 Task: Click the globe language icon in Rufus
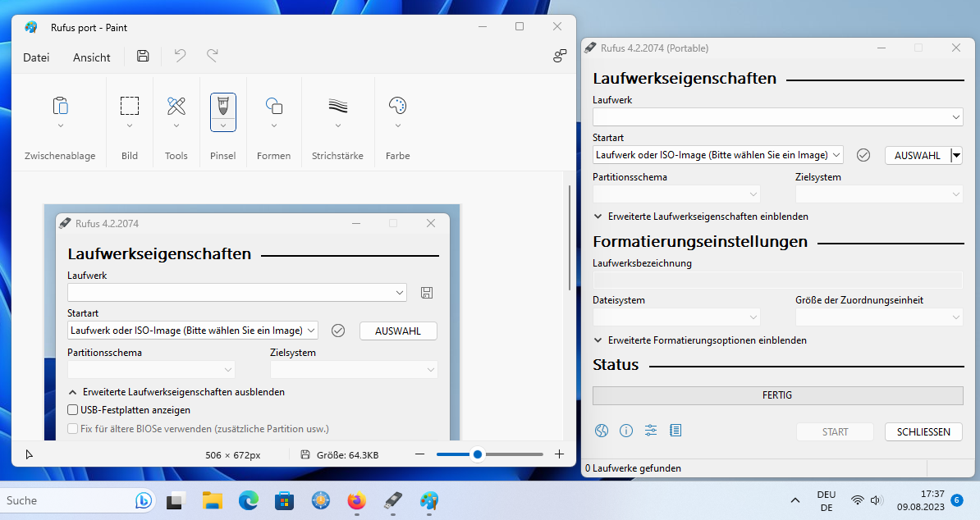(602, 430)
